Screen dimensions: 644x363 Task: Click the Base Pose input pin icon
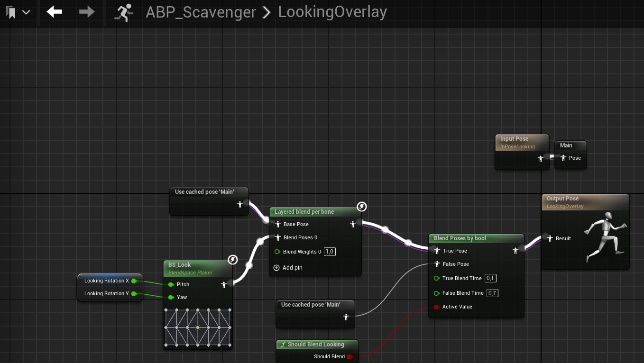(x=278, y=224)
